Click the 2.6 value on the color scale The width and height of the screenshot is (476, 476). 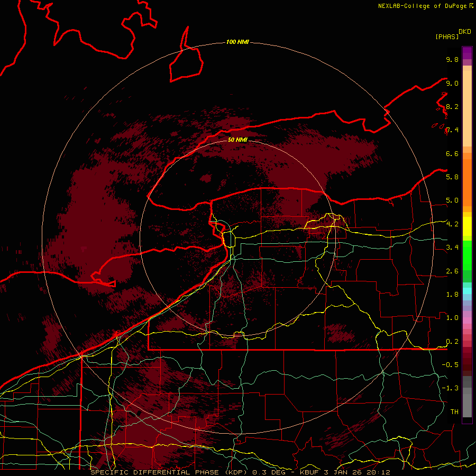point(452,271)
